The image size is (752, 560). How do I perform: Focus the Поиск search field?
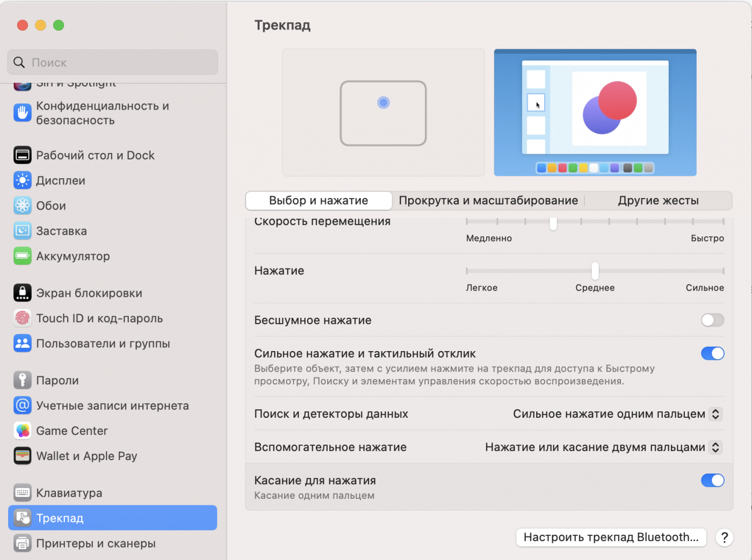(113, 62)
